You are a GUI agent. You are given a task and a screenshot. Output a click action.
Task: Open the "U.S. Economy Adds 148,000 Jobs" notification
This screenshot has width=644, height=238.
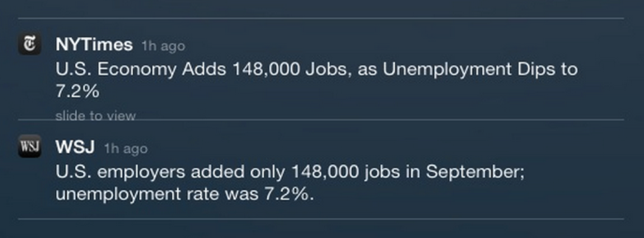316,70
